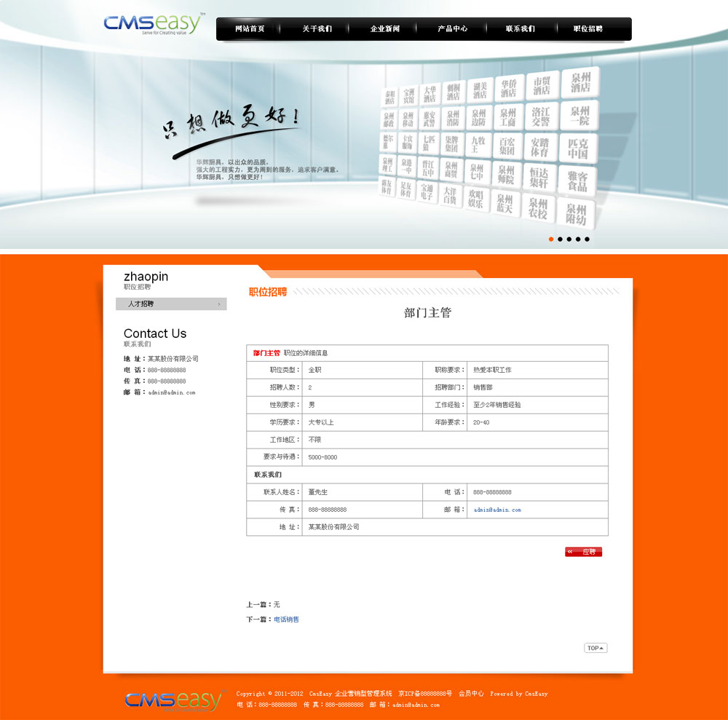Jump to the last banner slide dot
Screen dimensions: 728x720
587,239
